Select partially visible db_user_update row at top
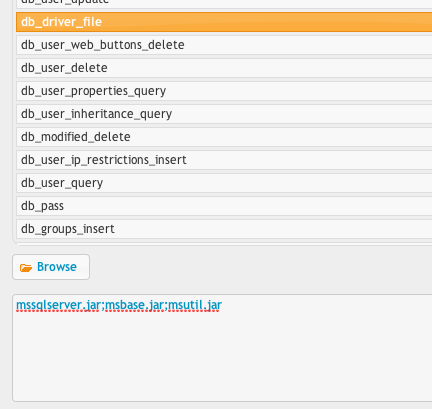The width and height of the screenshot is (432, 409). pos(224,4)
